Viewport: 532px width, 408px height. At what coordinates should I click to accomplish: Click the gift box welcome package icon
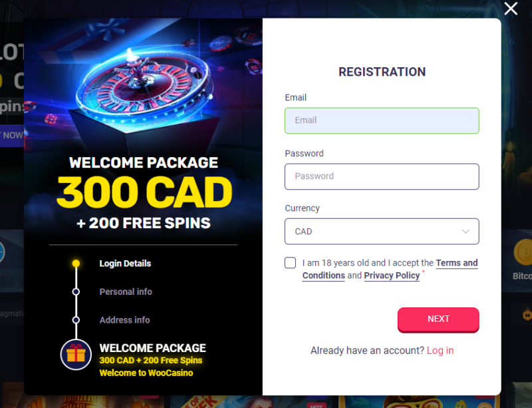76,355
